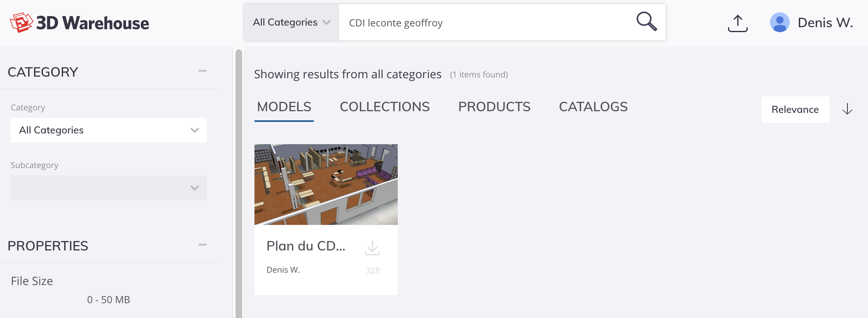868x318 pixels.
Task: Download the Plan du CD model
Action: (372, 248)
